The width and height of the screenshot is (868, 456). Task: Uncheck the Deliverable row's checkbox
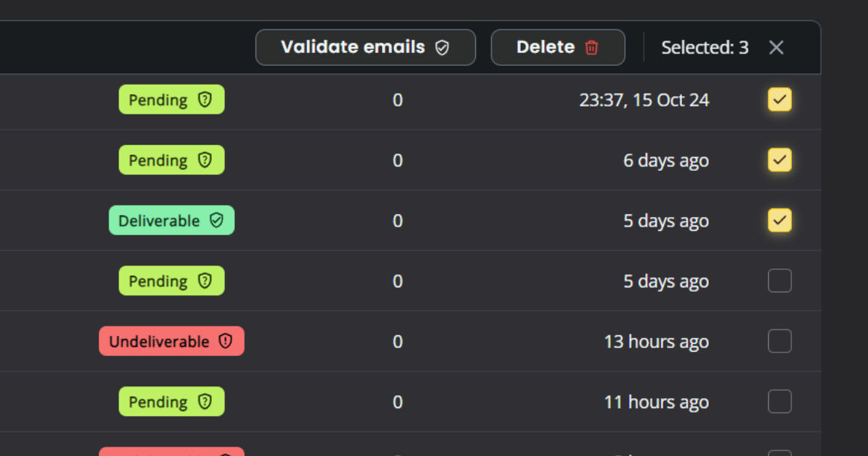(779, 220)
